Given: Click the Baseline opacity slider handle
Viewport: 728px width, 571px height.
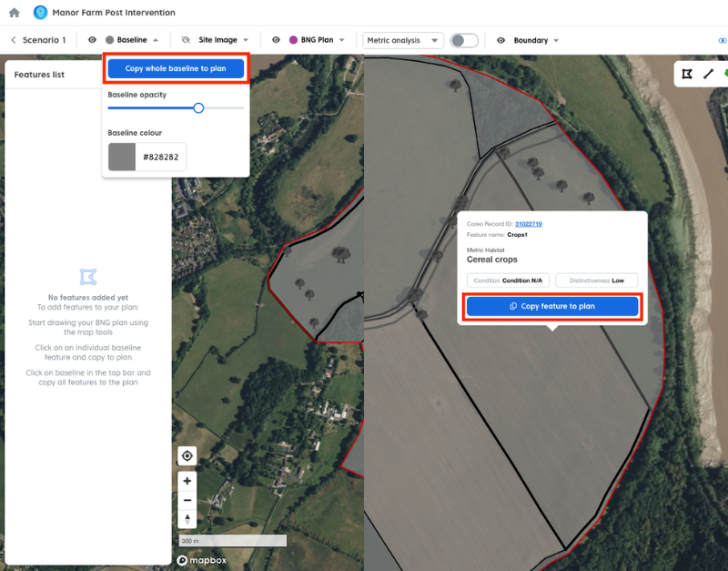Looking at the screenshot, I should coord(198,107).
